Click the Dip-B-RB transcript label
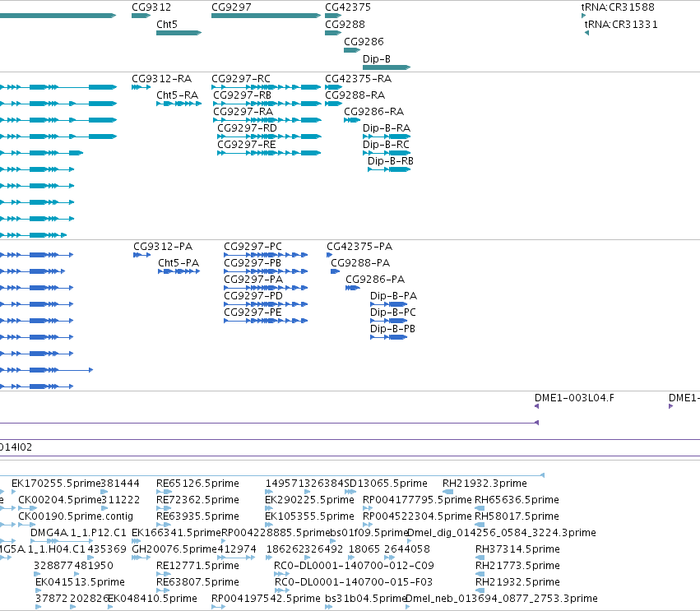This screenshot has width=700, height=611. (x=391, y=161)
